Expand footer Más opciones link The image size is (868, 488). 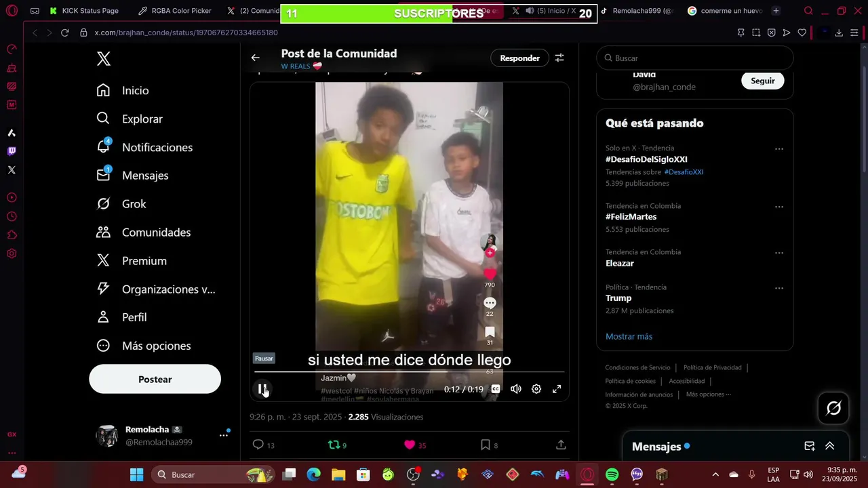point(708,394)
